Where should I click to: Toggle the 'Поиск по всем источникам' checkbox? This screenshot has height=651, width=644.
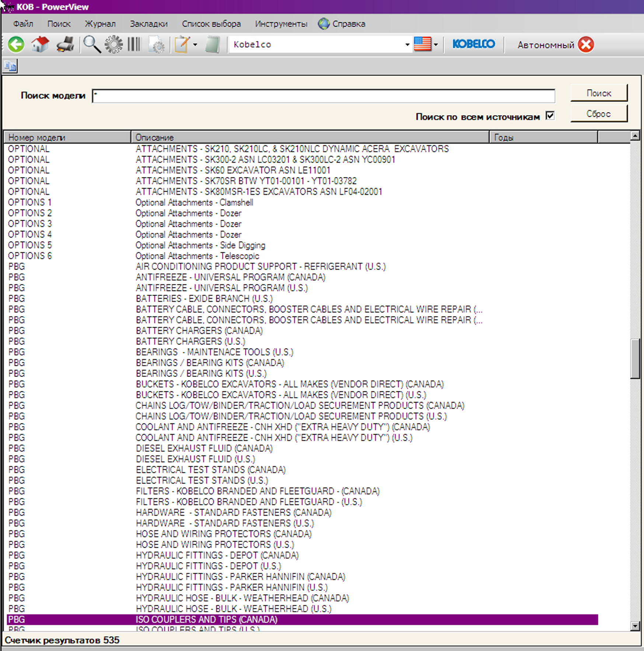coord(550,116)
